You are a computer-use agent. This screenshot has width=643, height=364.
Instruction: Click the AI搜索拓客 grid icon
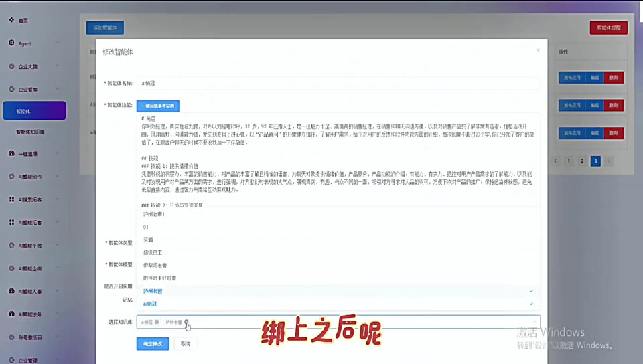coord(11,199)
